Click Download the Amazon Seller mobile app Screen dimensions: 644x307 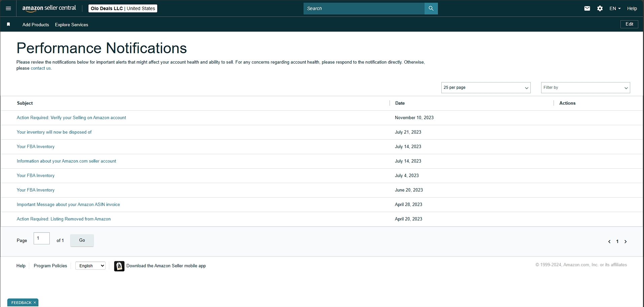[x=166, y=266]
